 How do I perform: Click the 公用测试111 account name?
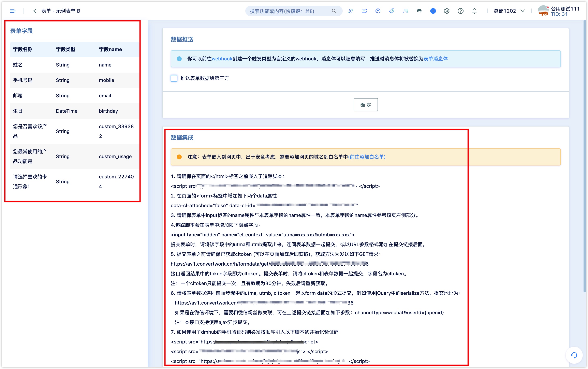(565, 9)
